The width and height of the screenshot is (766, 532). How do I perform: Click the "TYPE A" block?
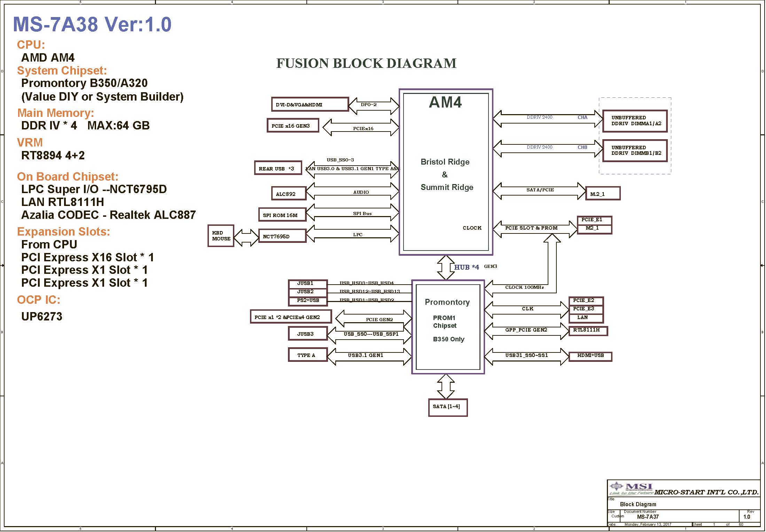click(x=308, y=355)
